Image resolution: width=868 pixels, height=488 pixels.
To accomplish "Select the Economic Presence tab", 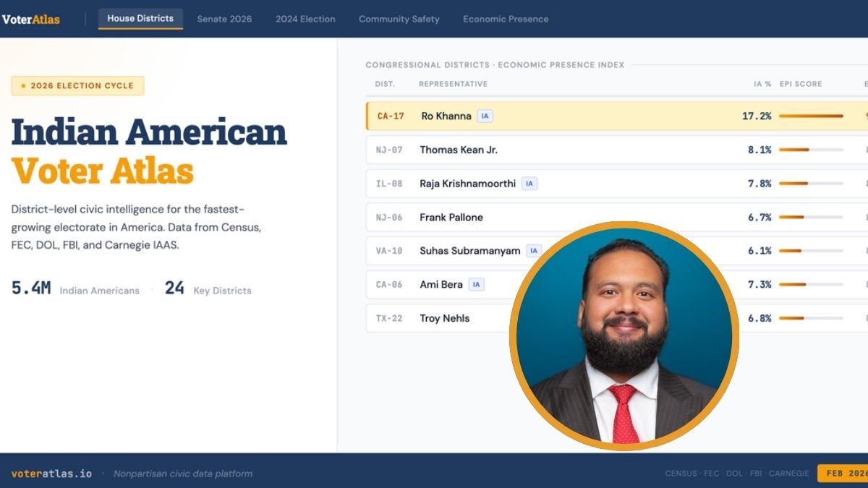I will tap(506, 19).
